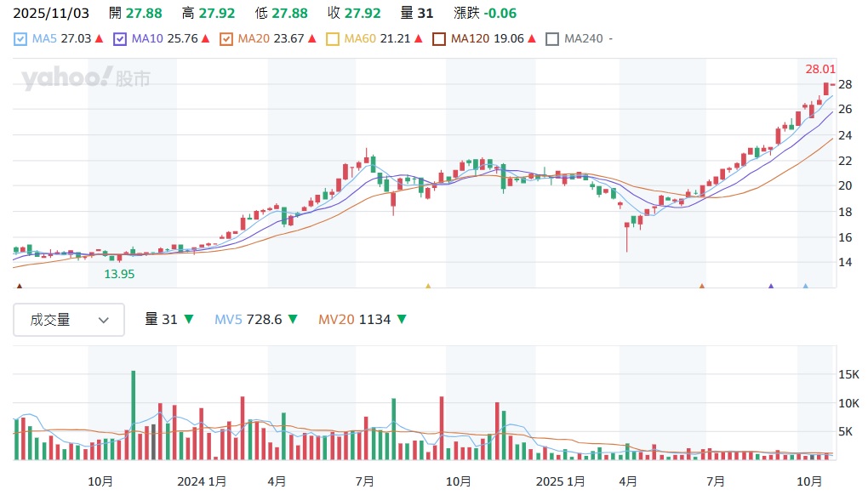
Task: Check the MA240 moving average checkbox
Action: (x=552, y=39)
